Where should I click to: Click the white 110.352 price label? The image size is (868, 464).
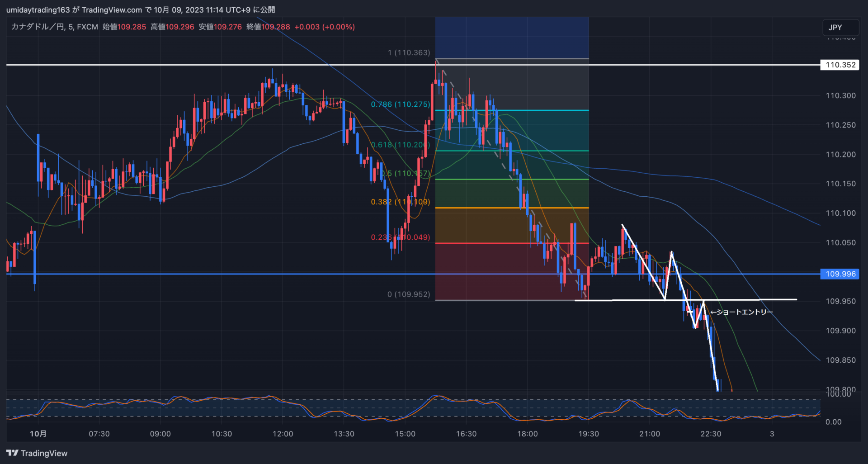coord(840,65)
